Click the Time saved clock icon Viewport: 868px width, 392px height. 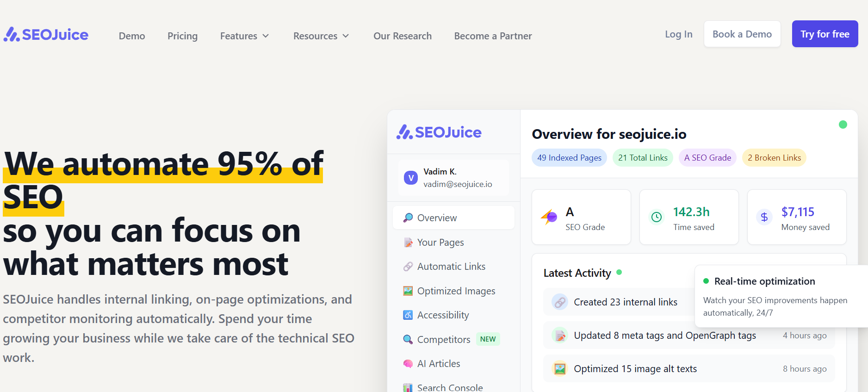pyautogui.click(x=656, y=217)
